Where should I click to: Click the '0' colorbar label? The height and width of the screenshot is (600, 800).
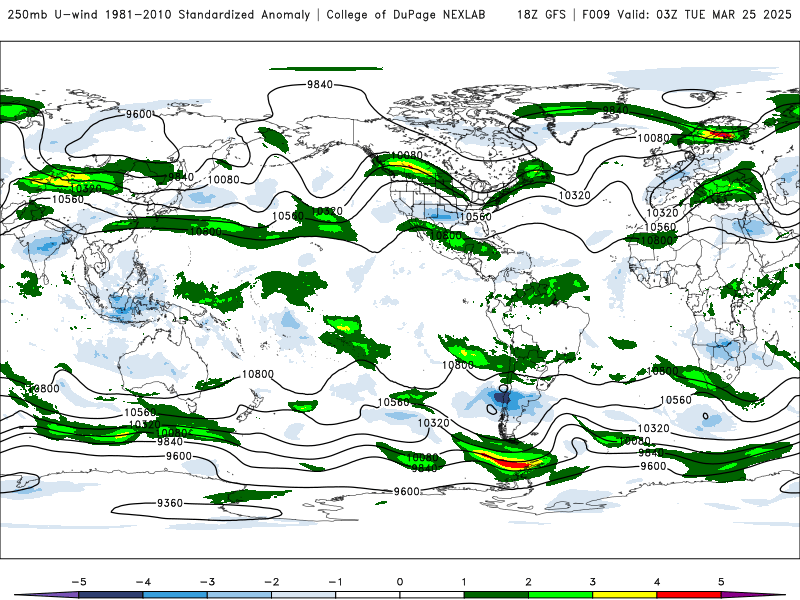point(400,582)
